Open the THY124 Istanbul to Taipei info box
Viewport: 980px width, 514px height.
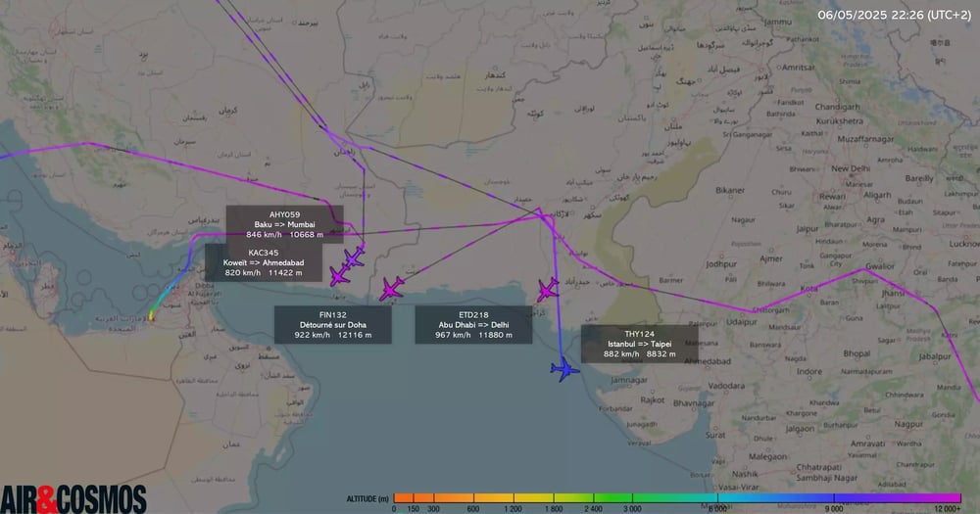639,344
